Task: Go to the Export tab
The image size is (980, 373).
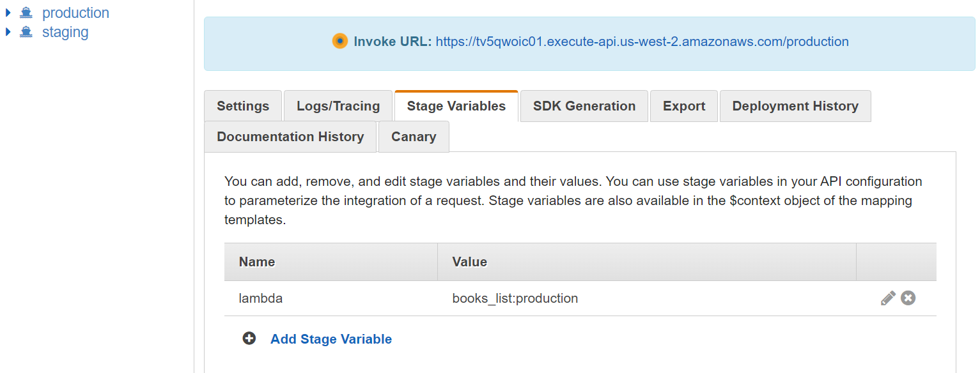Action: pyautogui.click(x=684, y=106)
